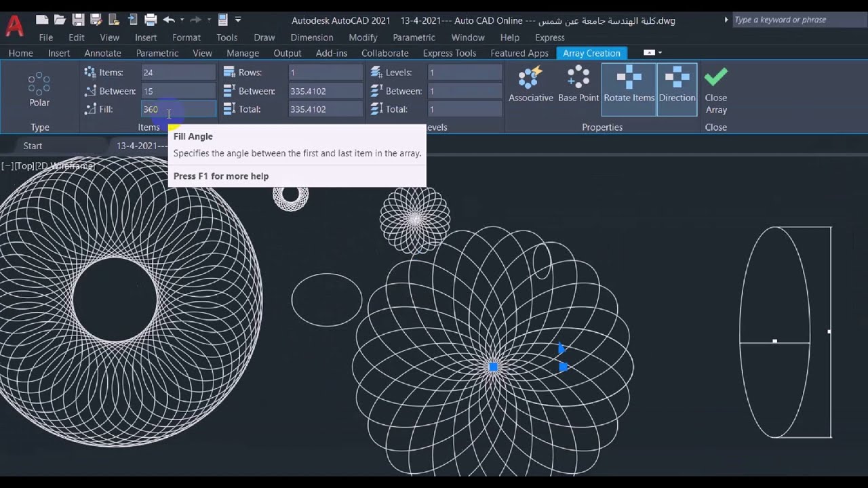The image size is (868, 488).
Task: Click the New drawing icon
Action: 42,20
